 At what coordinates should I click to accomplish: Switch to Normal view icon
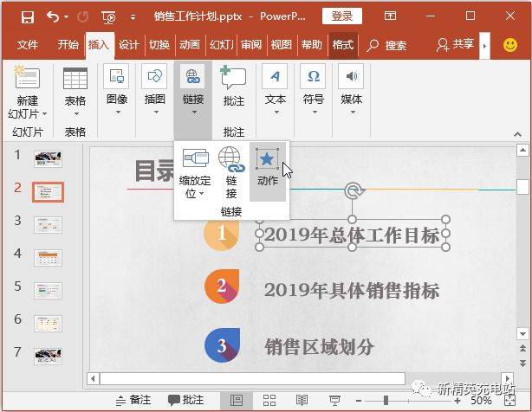pyautogui.click(x=237, y=400)
